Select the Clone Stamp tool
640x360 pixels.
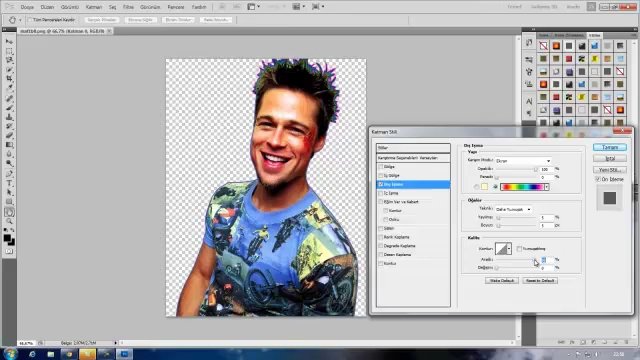pos(9,117)
